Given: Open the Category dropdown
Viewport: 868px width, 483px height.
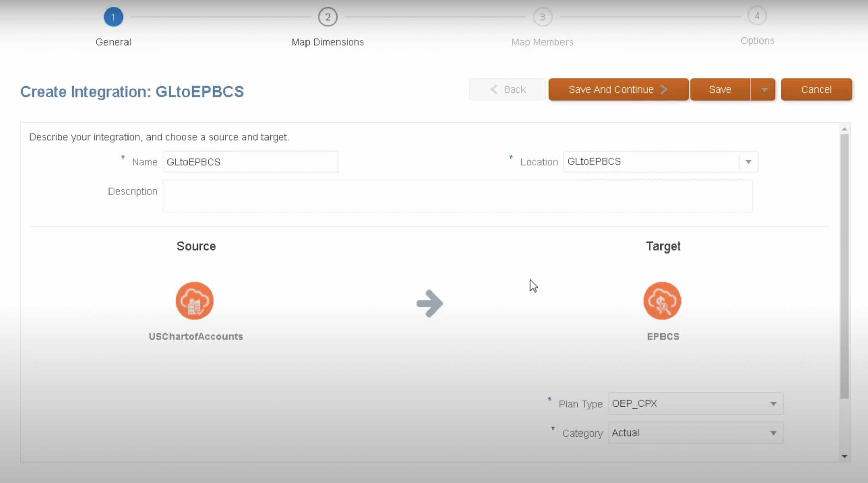Looking at the screenshot, I should 773,433.
